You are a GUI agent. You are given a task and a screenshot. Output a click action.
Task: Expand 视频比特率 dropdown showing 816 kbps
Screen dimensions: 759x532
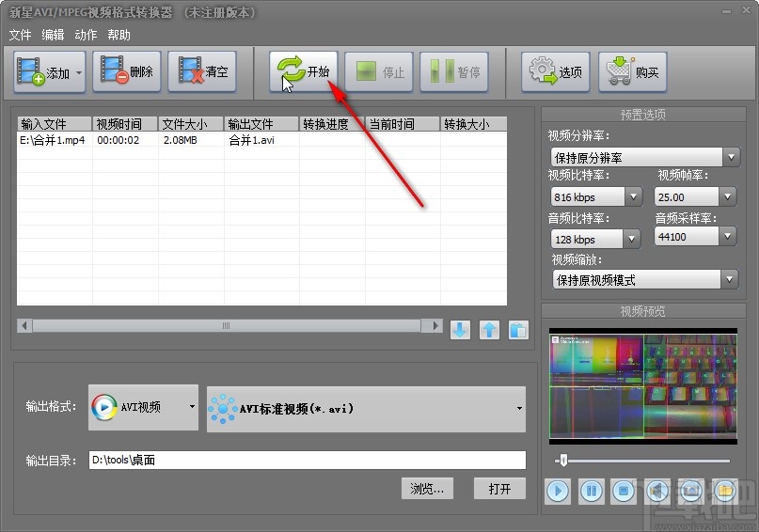633,196
